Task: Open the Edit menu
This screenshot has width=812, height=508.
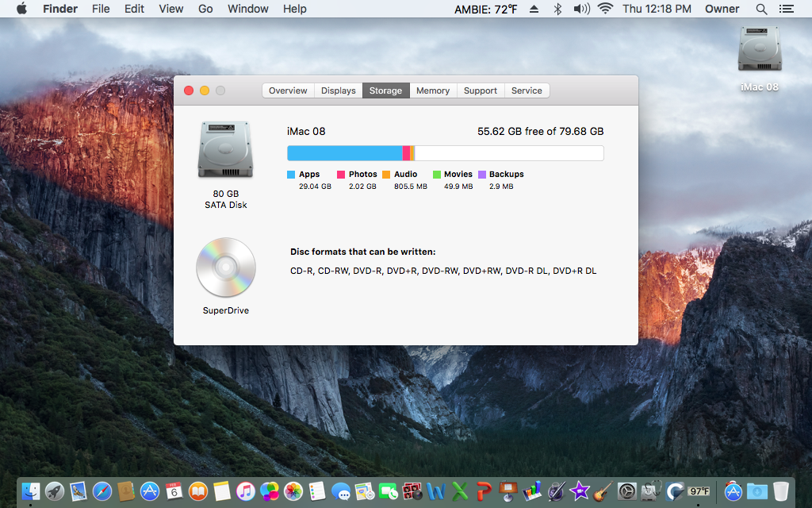Action: tap(134, 9)
